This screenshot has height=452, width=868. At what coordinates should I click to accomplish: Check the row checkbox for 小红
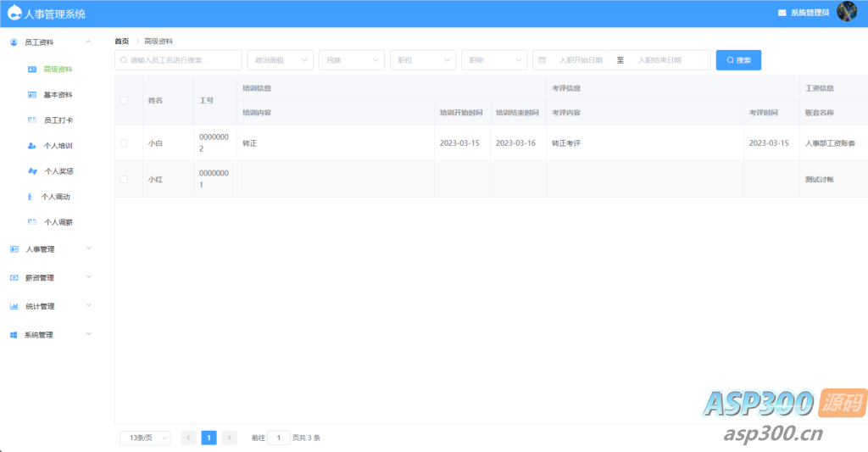pyautogui.click(x=124, y=179)
